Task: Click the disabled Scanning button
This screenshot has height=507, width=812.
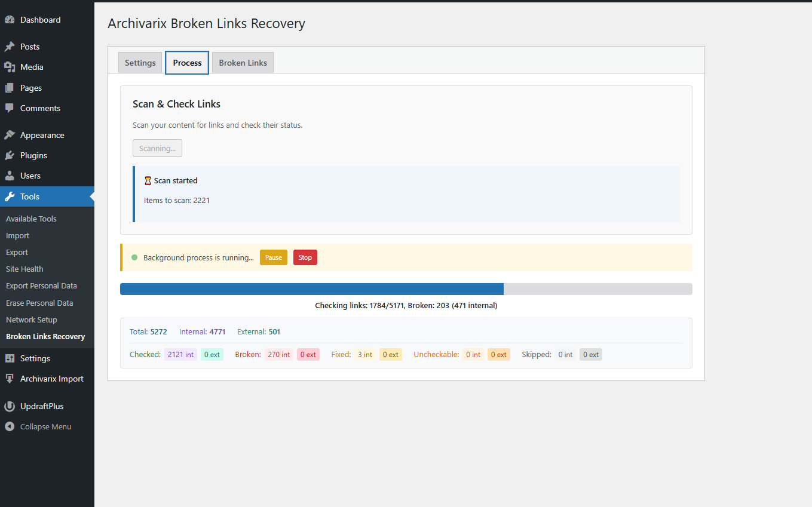Action: pyautogui.click(x=157, y=148)
